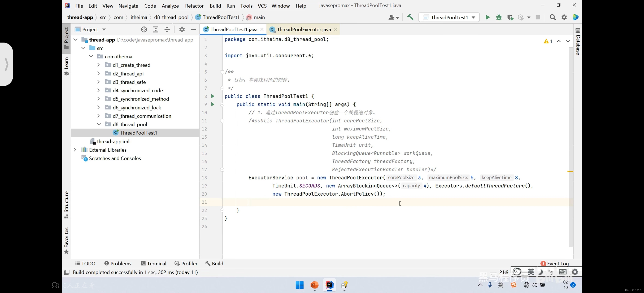
Task: Open the ThreadPoolTest1 run configuration dropdown
Action: pyautogui.click(x=449, y=17)
